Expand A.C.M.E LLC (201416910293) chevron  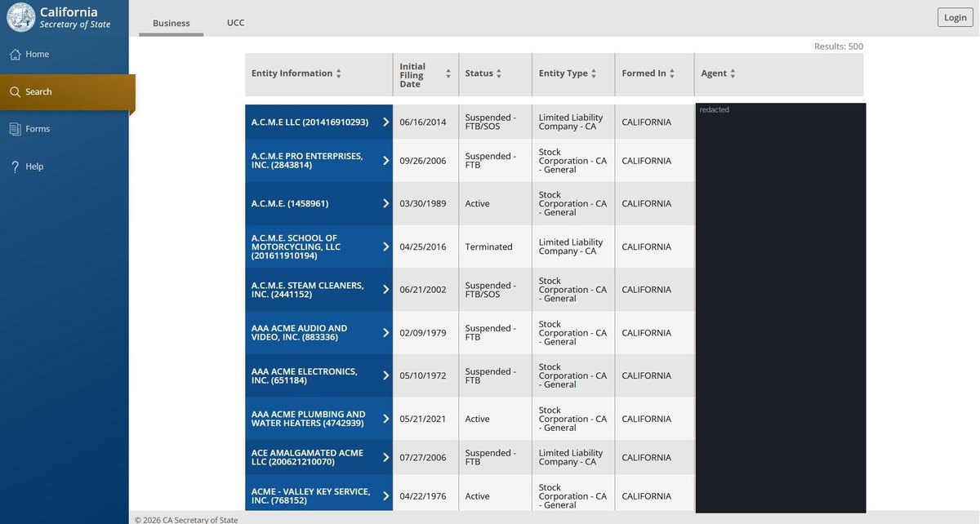pyautogui.click(x=385, y=122)
